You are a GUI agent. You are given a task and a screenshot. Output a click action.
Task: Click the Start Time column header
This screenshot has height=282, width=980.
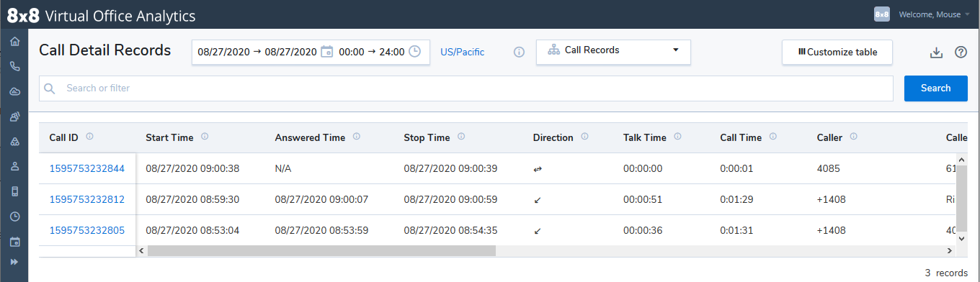coord(169,137)
